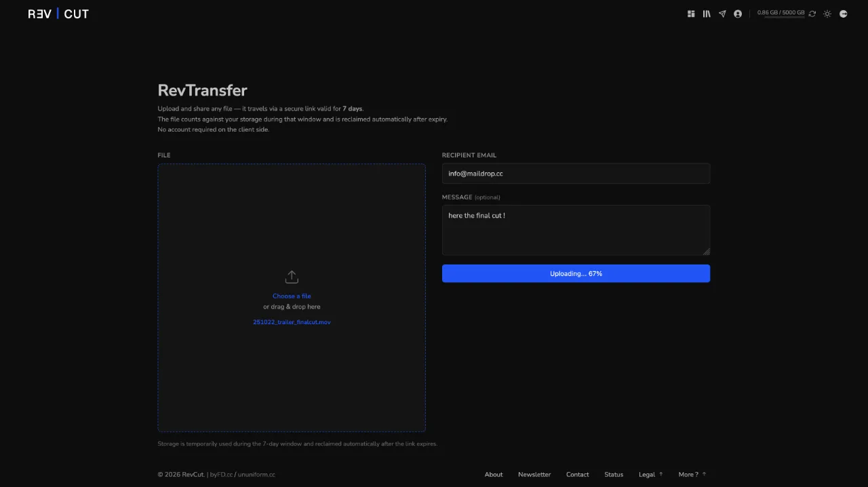Open the About footer link

[494, 475]
